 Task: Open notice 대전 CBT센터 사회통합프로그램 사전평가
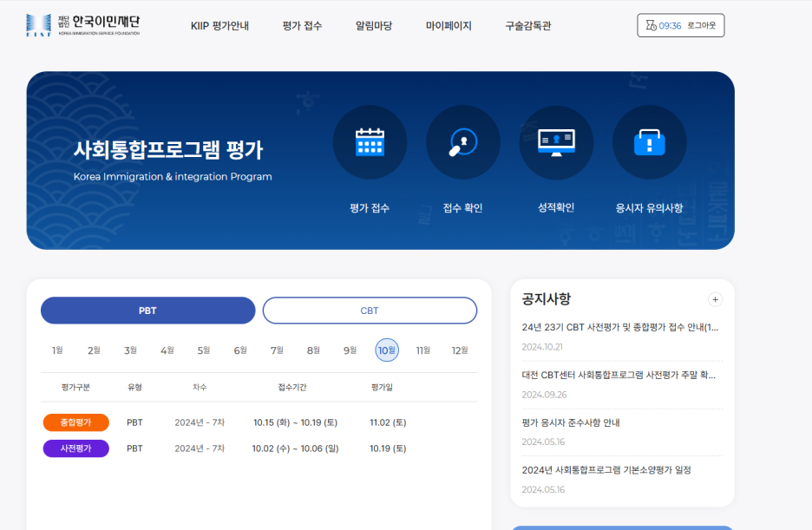[x=619, y=375]
